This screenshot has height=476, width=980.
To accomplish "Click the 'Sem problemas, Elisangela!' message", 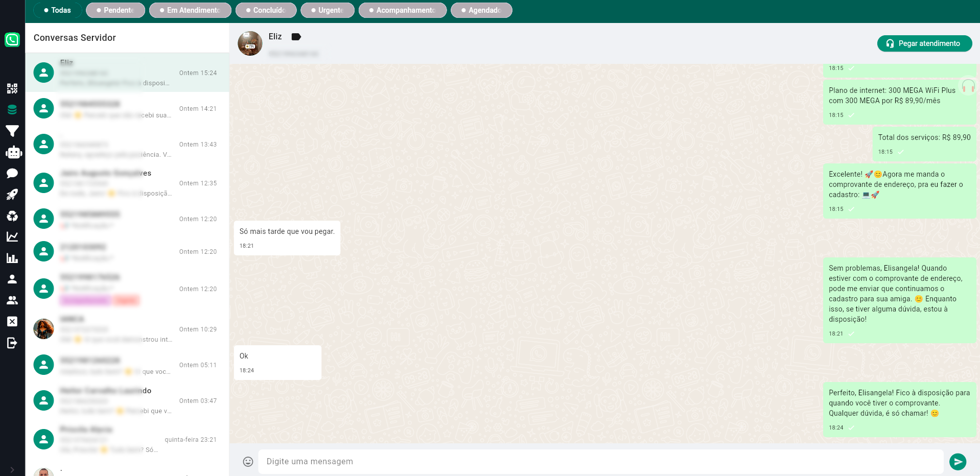I will tap(900, 300).
